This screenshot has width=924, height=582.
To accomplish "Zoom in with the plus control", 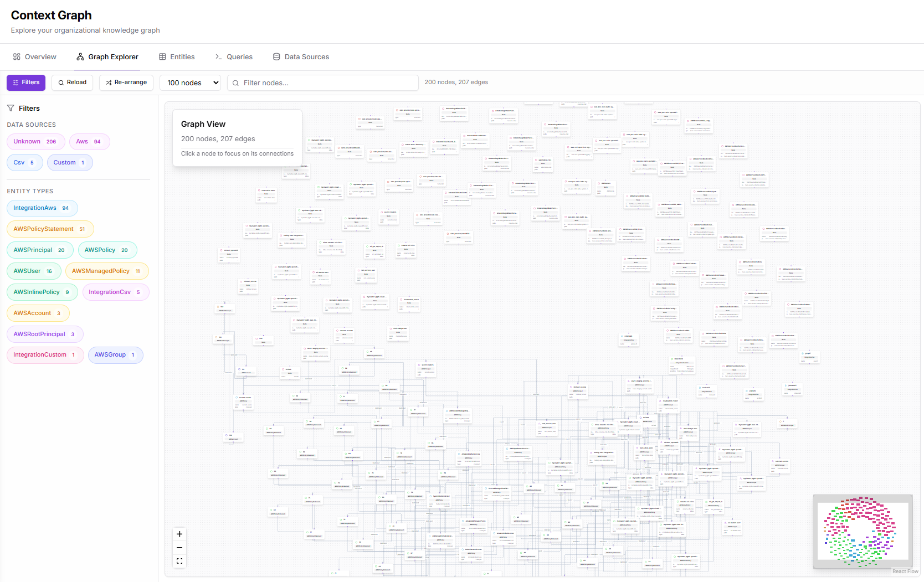I will click(x=179, y=534).
